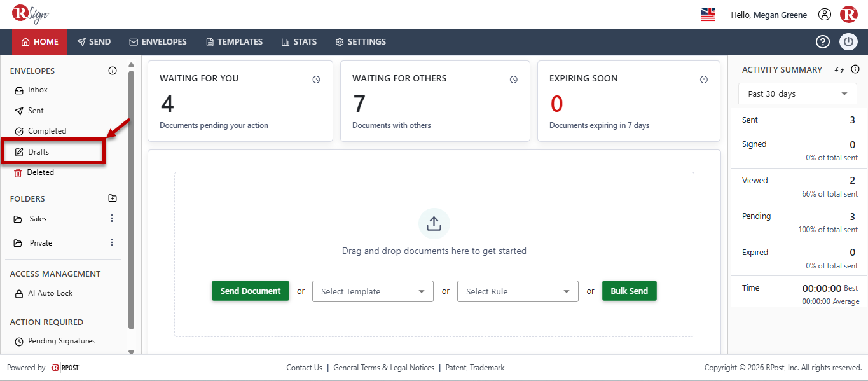Click the Waiting For You clock icon
The image size is (868, 381).
(x=317, y=80)
